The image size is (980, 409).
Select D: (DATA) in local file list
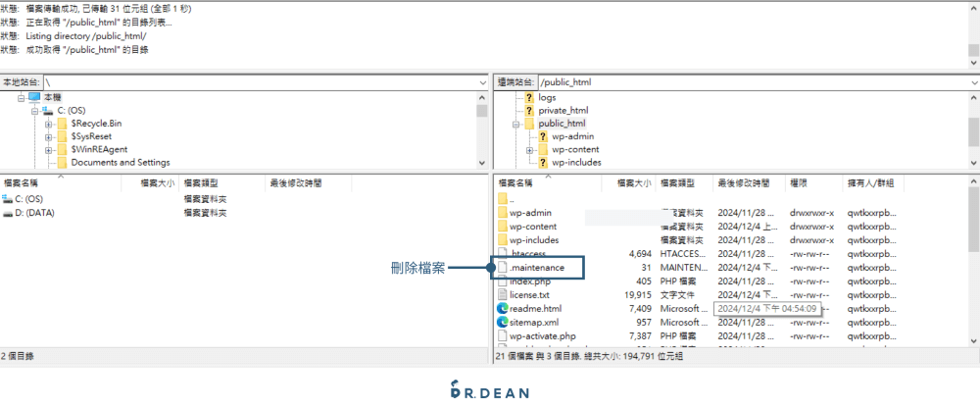(34, 213)
